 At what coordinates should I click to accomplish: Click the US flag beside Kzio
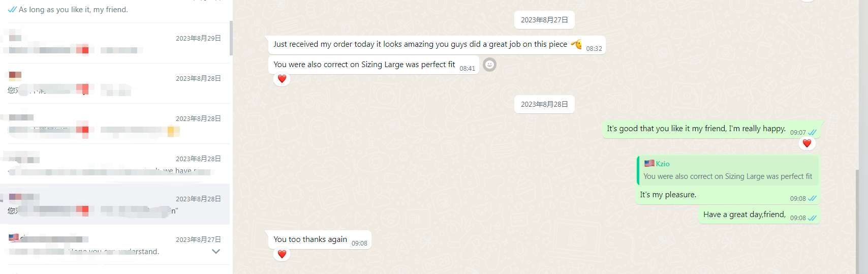[x=649, y=164]
